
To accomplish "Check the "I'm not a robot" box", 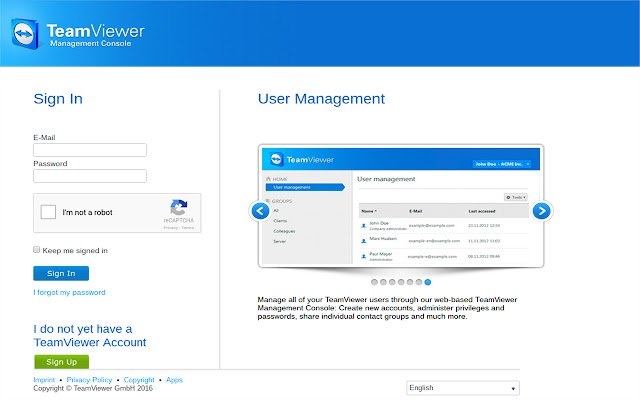I will 48,212.
